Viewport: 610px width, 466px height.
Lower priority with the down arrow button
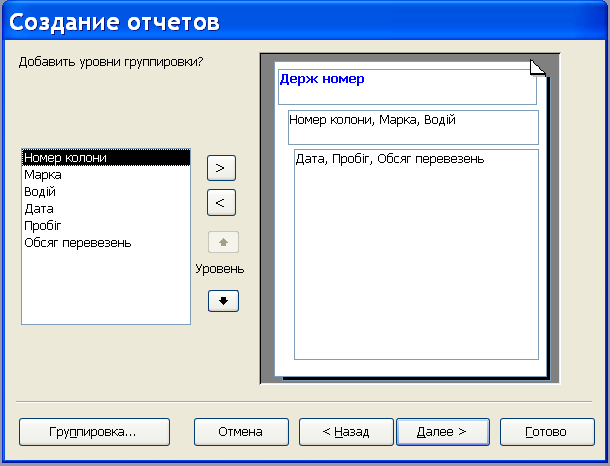coord(223,301)
